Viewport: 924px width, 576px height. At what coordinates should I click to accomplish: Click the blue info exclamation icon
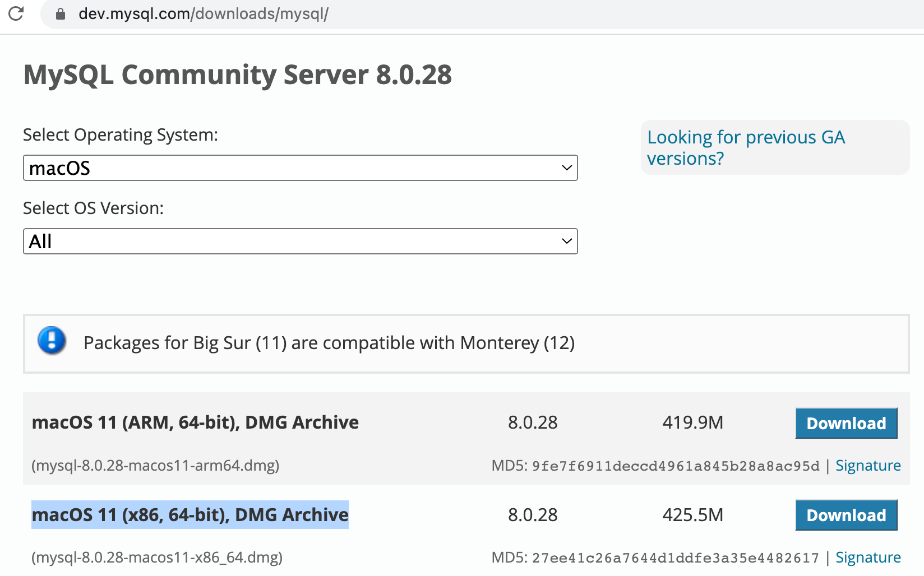click(52, 341)
